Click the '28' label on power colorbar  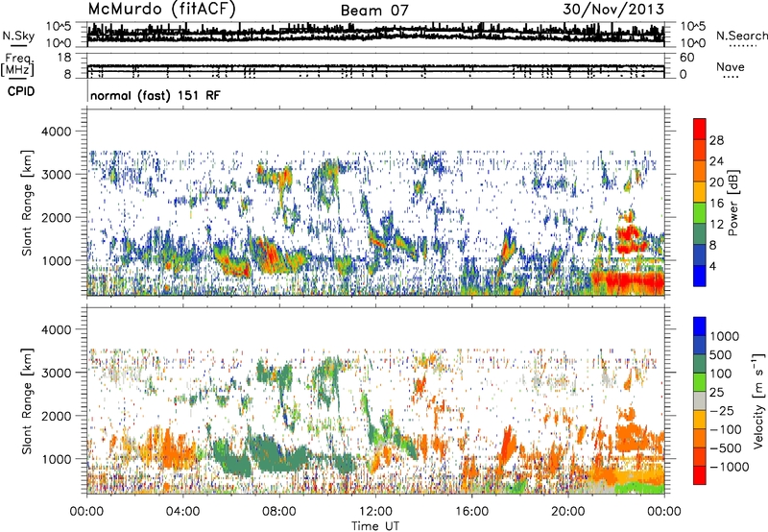716,140
